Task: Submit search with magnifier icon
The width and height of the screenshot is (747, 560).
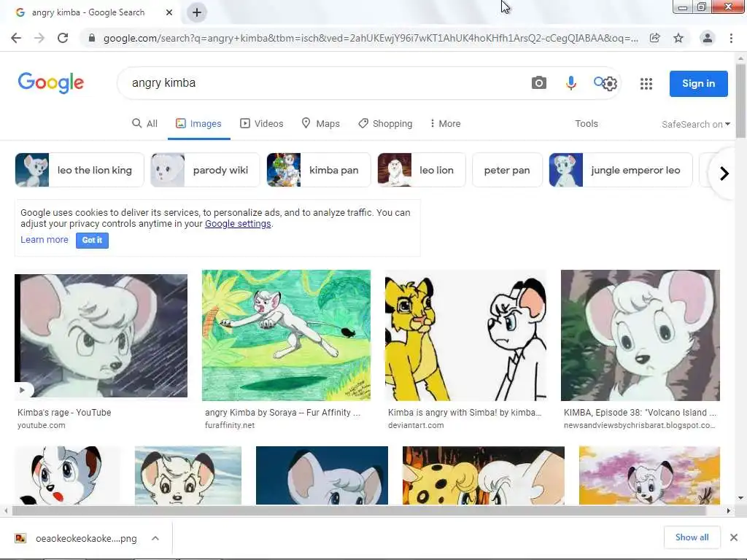Action: click(x=600, y=82)
